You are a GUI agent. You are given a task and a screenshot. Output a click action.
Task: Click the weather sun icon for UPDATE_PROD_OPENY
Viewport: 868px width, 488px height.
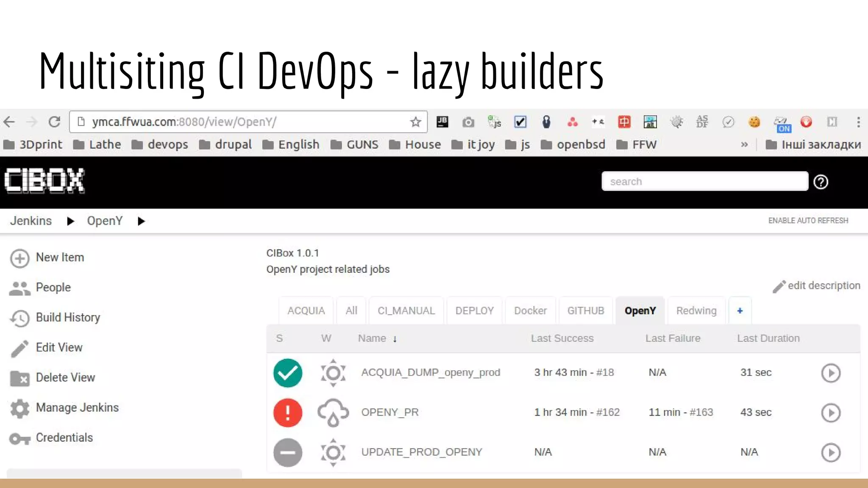(x=333, y=452)
